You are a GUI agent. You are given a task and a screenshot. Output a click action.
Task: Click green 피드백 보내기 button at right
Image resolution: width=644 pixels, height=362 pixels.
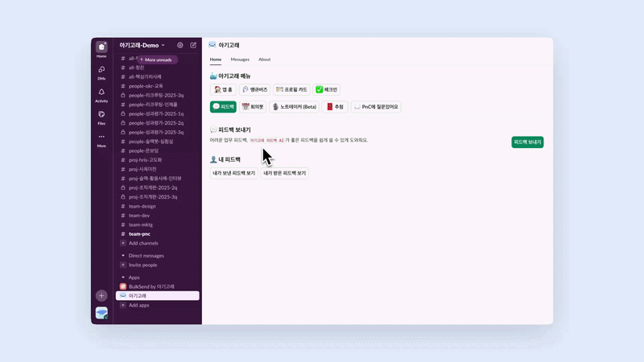[x=527, y=142]
